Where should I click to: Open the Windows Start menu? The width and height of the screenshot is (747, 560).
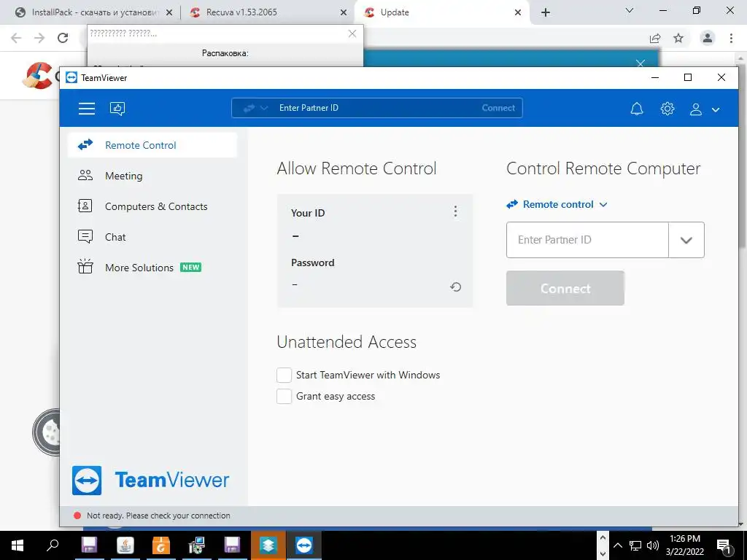tap(18, 545)
